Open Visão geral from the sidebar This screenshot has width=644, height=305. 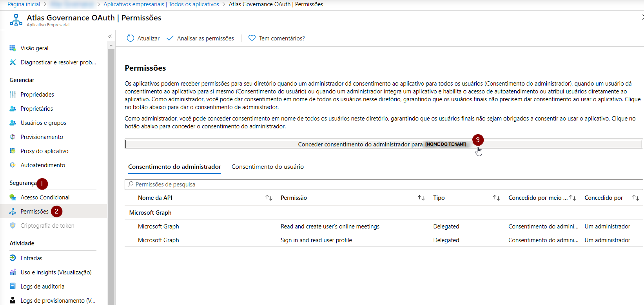pos(34,48)
